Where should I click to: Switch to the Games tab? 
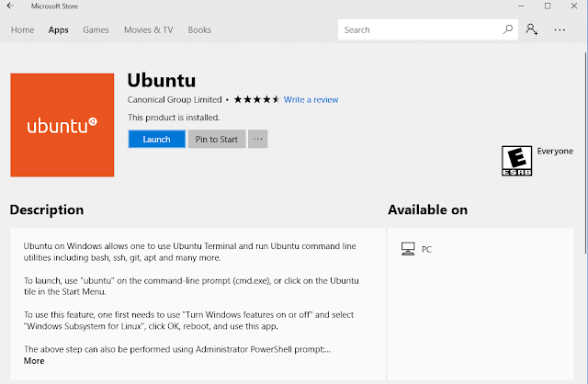point(96,29)
